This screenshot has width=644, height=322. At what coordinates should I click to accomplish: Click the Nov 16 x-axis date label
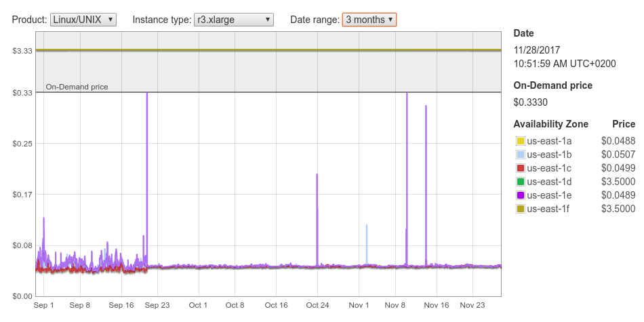tap(436, 305)
